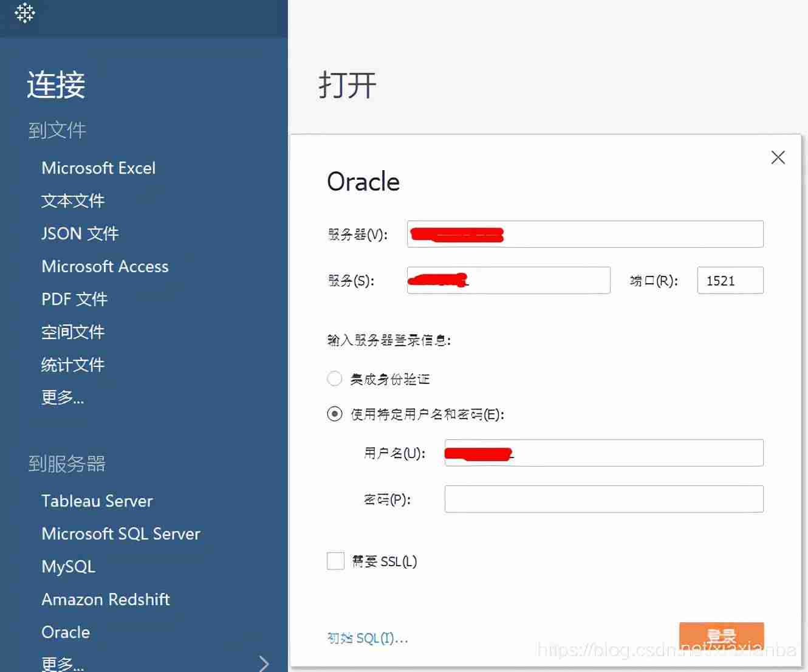The height and width of the screenshot is (672, 808).
Task: Click the 服务(S) input field
Action: pyautogui.click(x=508, y=280)
